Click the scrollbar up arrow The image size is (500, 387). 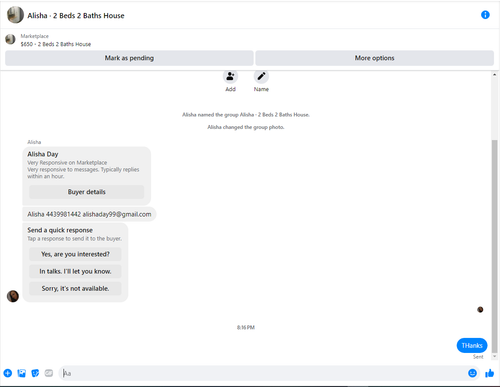coord(494,75)
